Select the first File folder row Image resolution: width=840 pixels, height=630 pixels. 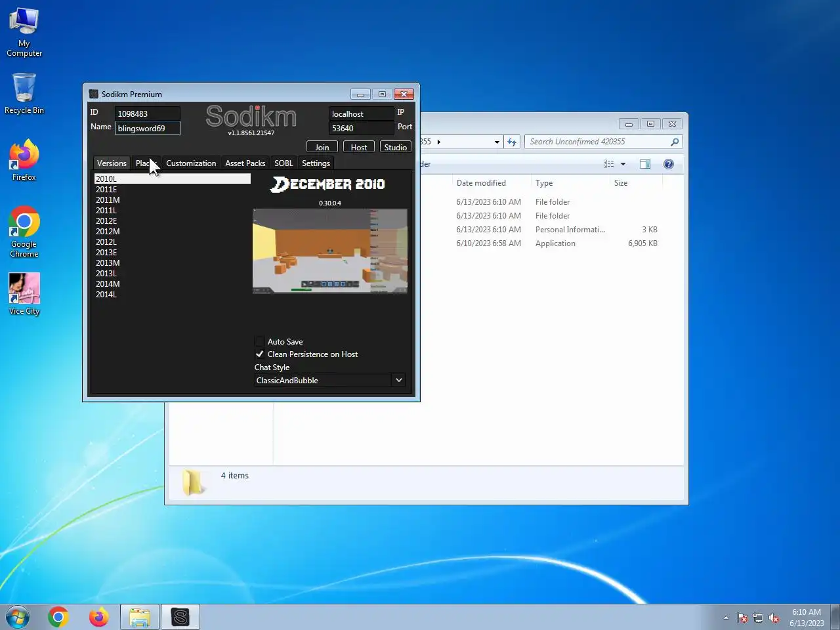pos(555,202)
